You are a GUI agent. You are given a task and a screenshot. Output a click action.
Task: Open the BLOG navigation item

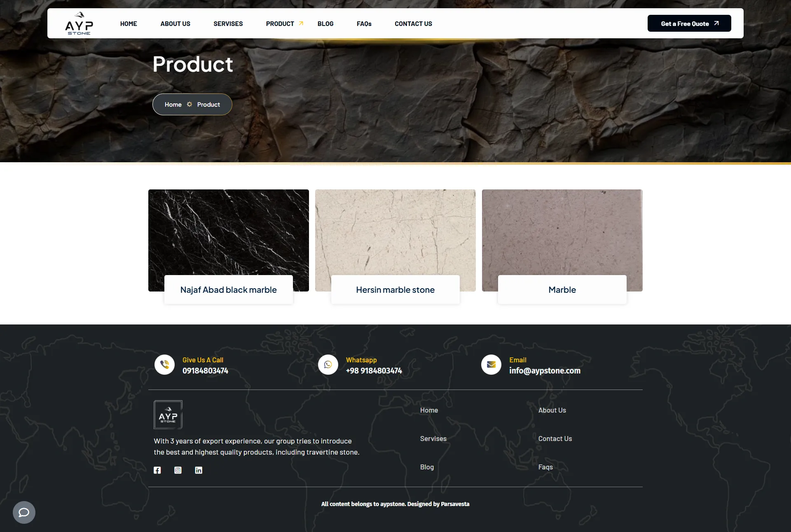[325, 24]
